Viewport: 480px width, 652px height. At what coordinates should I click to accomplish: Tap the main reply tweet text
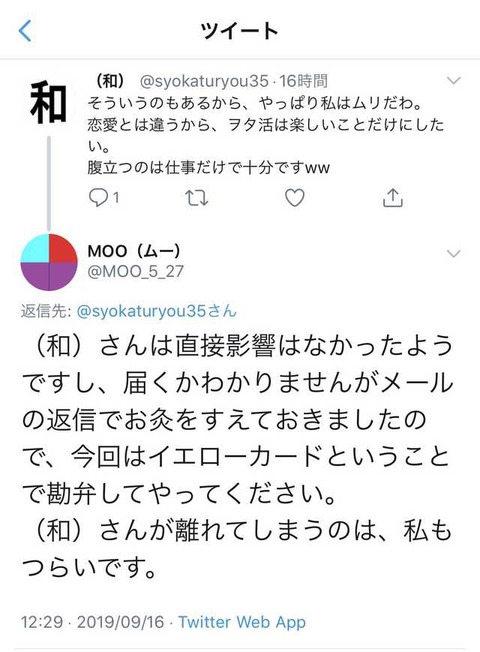tap(237, 457)
